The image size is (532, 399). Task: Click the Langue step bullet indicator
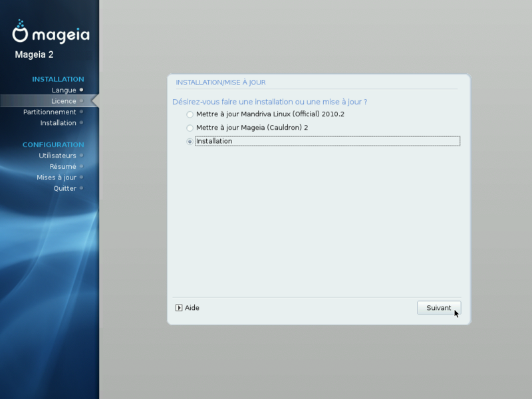pos(81,90)
